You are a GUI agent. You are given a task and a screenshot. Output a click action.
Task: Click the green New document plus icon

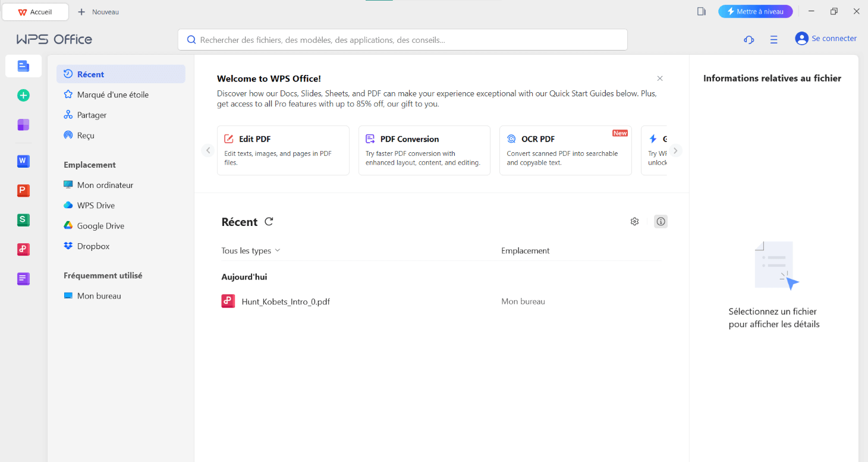coord(23,95)
